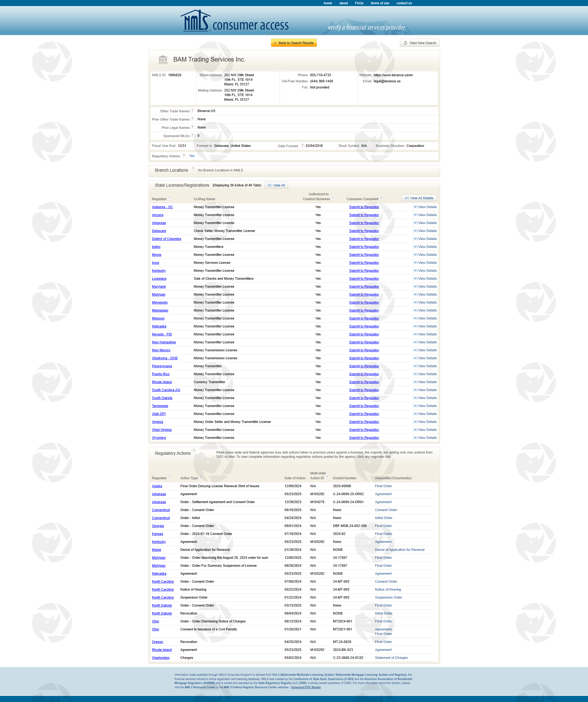
Task: Open the contact us menu link
Action: [404, 3]
